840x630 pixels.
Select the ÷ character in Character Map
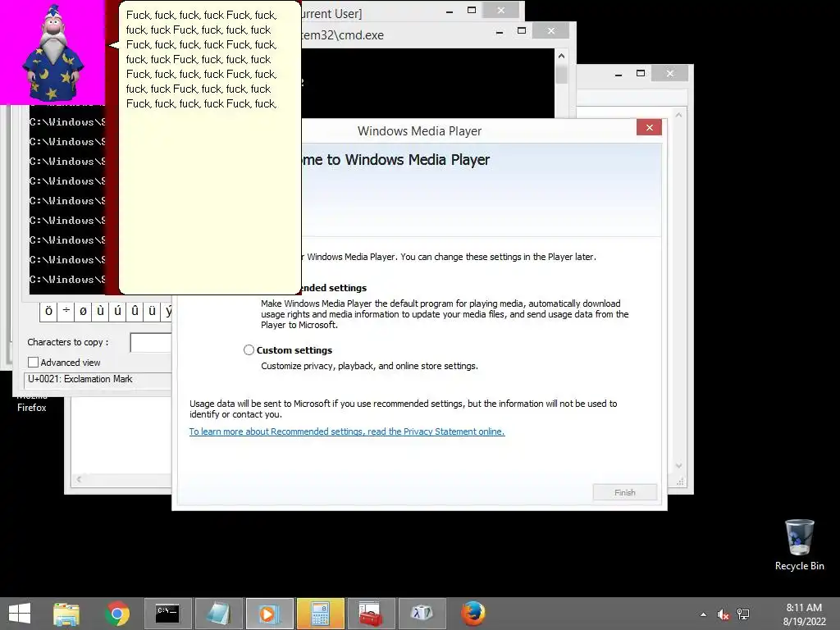[x=66, y=311]
